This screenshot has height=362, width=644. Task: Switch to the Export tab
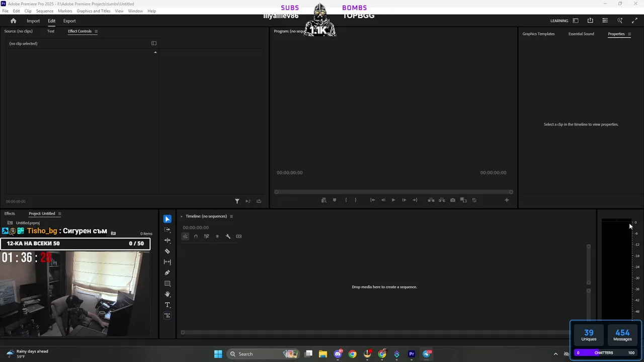click(69, 21)
